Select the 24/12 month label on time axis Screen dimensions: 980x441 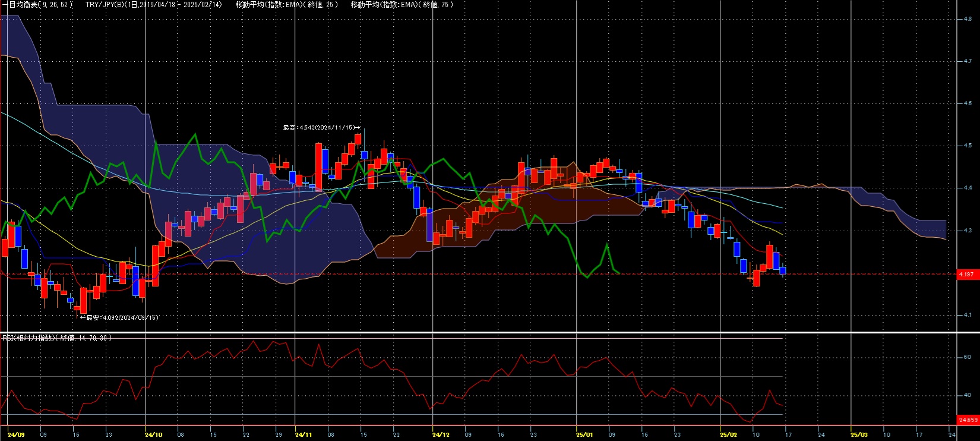tap(441, 435)
